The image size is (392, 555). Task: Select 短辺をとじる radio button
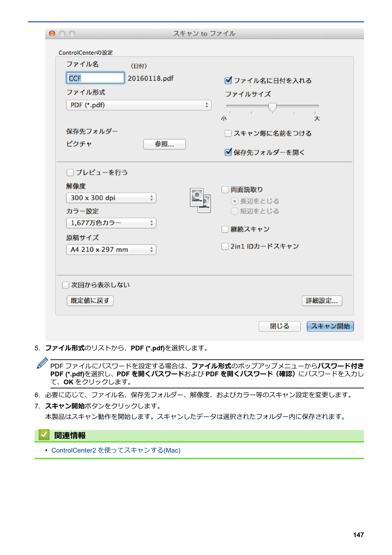(234, 211)
